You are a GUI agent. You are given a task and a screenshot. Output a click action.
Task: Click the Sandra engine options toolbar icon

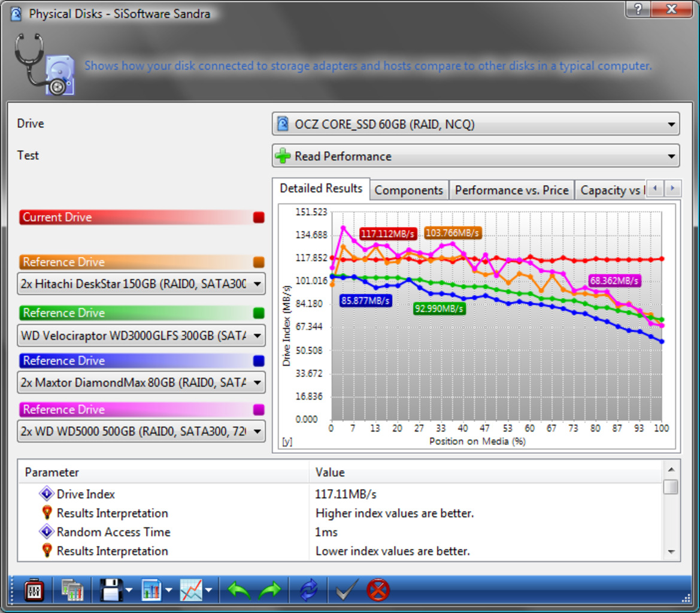pos(34,591)
